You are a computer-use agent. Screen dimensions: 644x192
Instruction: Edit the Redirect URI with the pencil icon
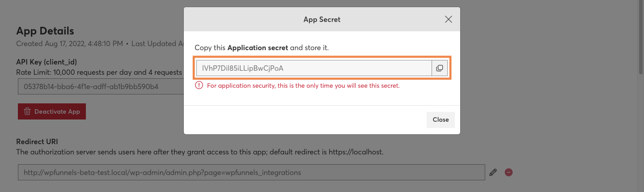click(x=493, y=172)
